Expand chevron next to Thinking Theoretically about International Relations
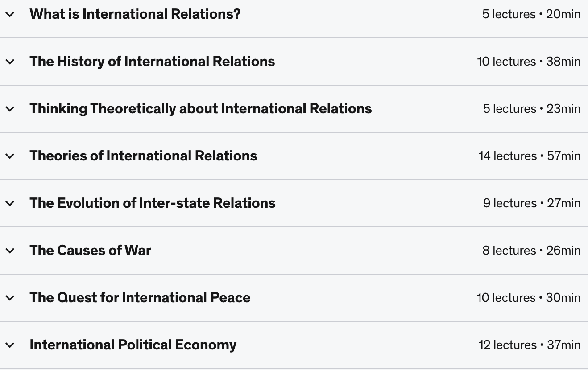The image size is (588, 370). [x=10, y=109]
